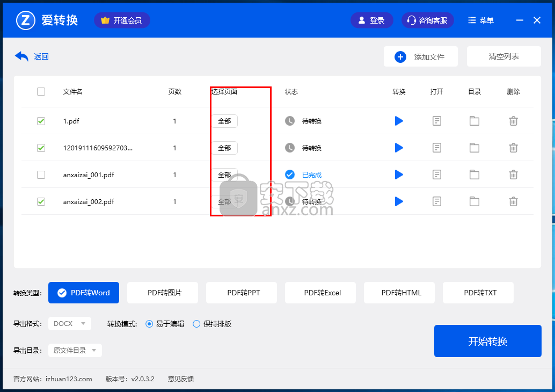Show the directory of anxaizai_001.pdf
The width and height of the screenshot is (555, 392).
pyautogui.click(x=474, y=175)
